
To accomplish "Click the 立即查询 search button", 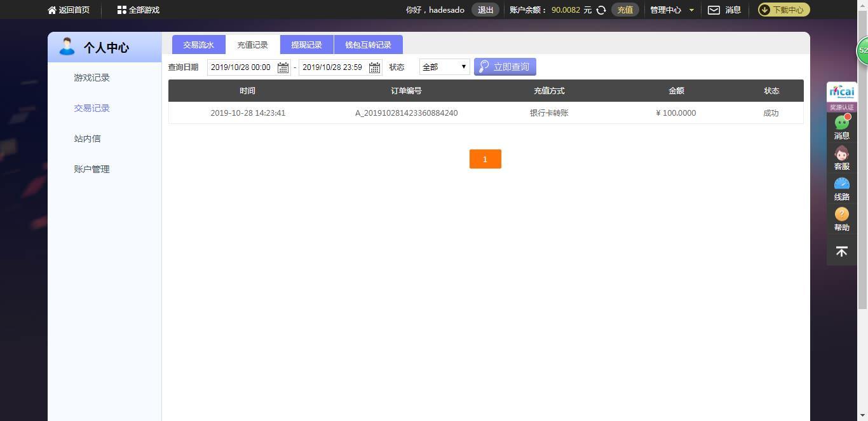I will [x=505, y=67].
